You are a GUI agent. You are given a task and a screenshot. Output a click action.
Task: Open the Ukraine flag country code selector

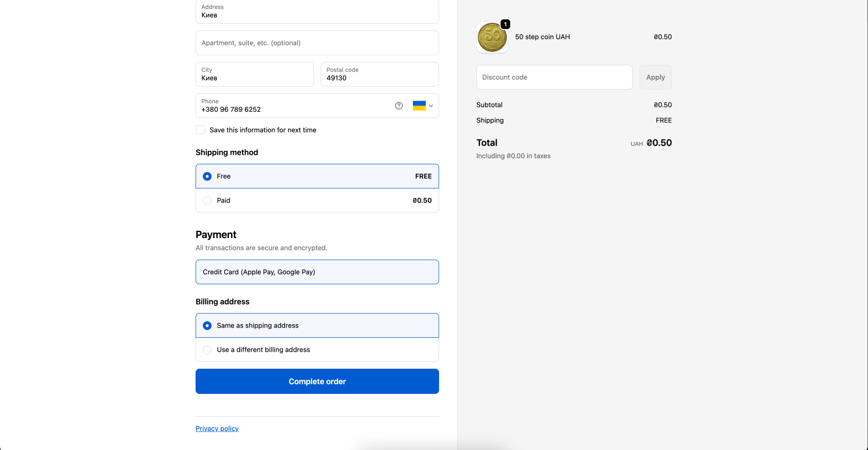tap(423, 106)
